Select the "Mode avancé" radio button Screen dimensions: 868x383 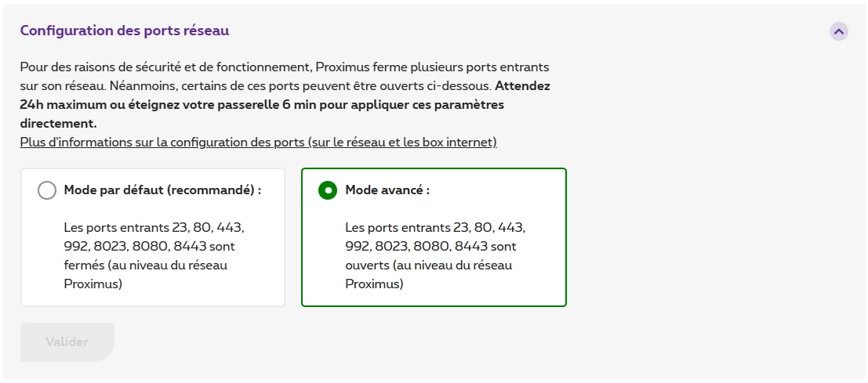[328, 190]
